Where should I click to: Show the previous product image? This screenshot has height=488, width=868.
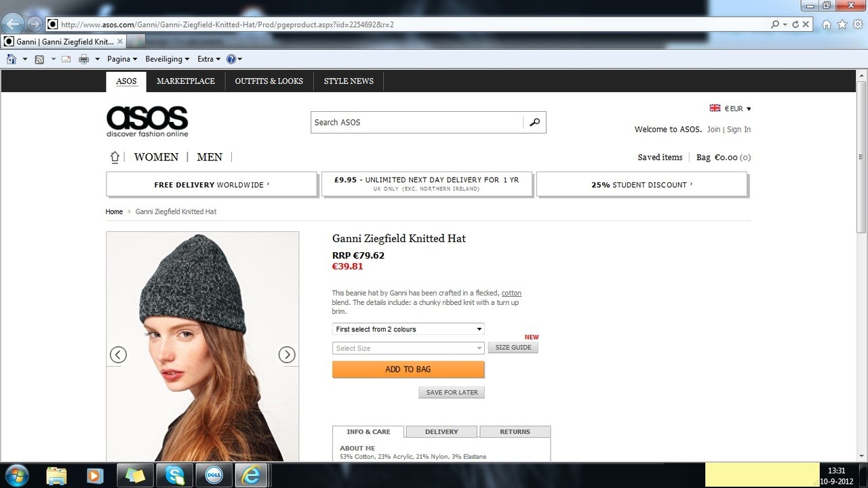pyautogui.click(x=118, y=354)
